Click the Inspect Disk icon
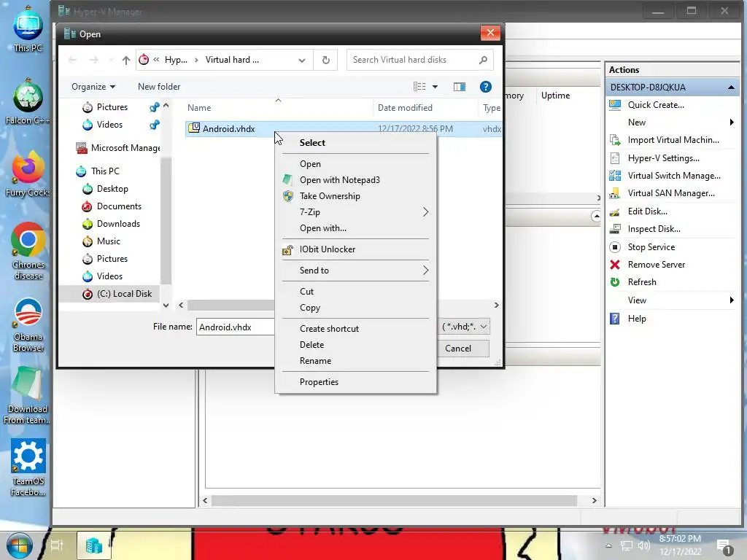The image size is (747, 560). pos(614,229)
